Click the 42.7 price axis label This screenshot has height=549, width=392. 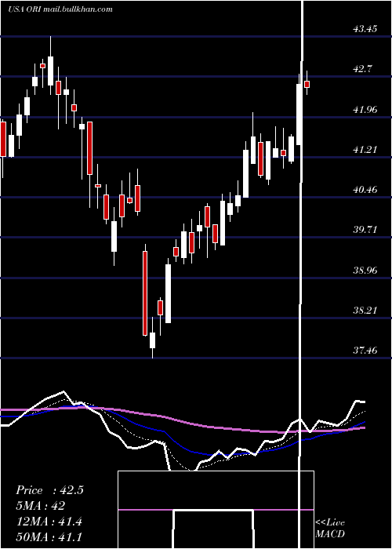pos(362,69)
